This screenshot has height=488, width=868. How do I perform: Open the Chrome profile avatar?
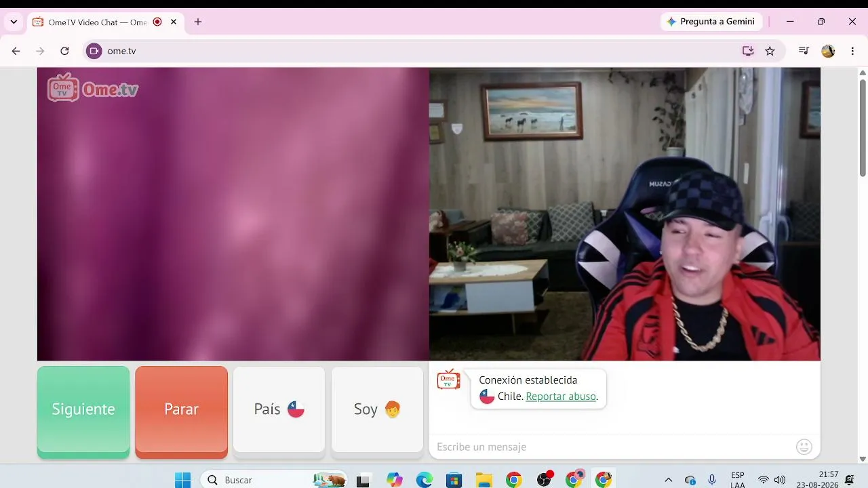point(828,51)
